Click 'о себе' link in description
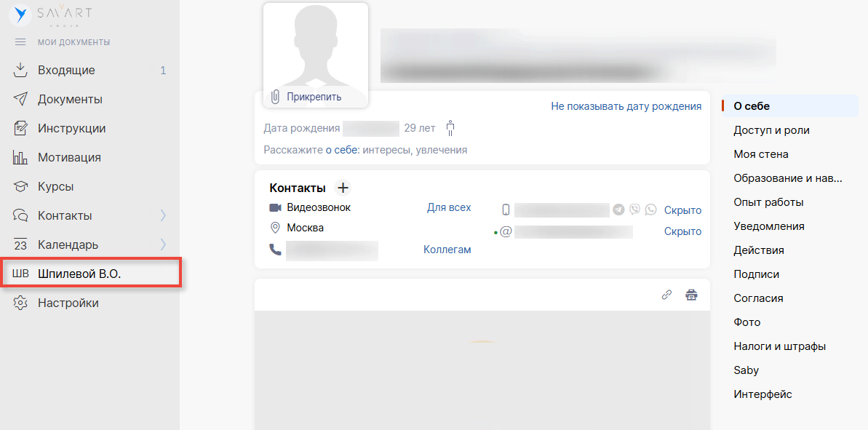This screenshot has height=430, width=868. [x=342, y=150]
